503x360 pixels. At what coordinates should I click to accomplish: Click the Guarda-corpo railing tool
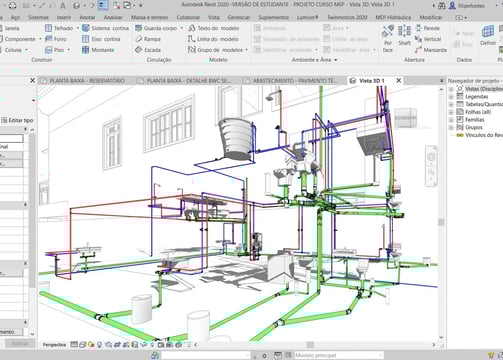[x=156, y=28]
